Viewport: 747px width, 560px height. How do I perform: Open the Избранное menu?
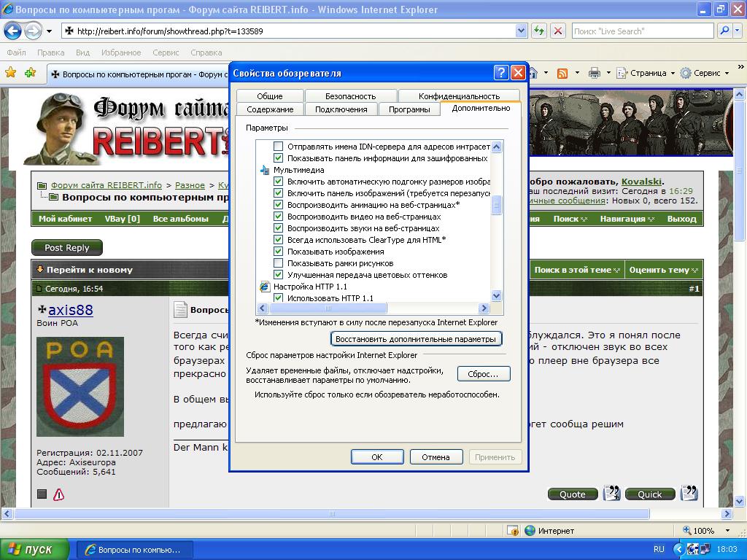pos(121,52)
